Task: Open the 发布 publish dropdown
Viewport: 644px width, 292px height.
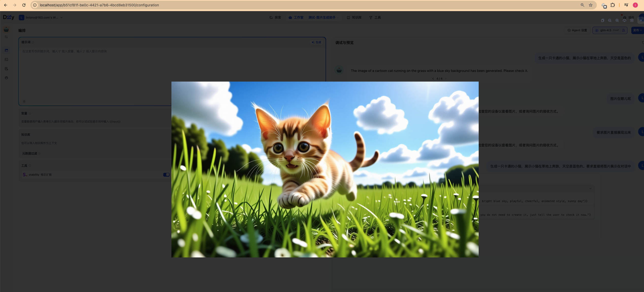Action: 637,30
